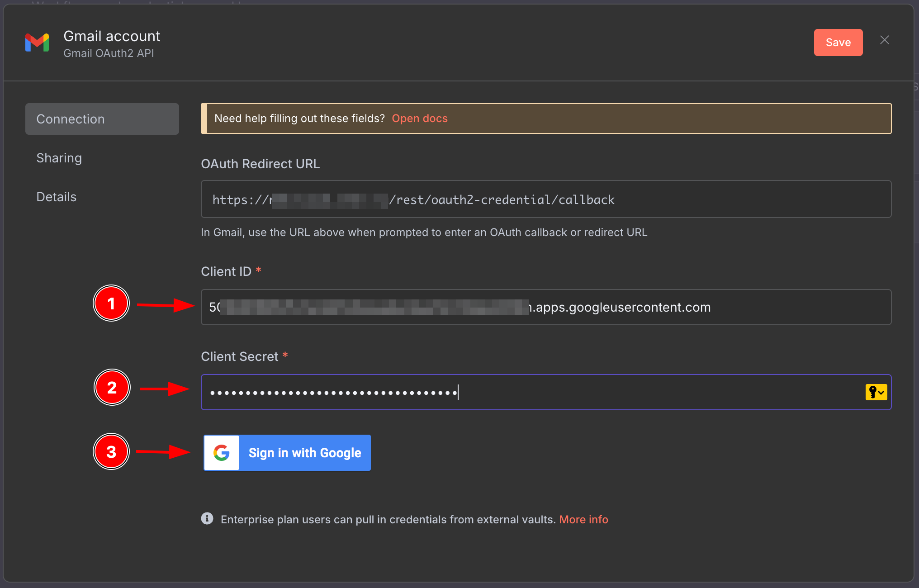Image resolution: width=919 pixels, height=588 pixels.
Task: Click the 'In Gmail, use the URL above' hint text
Action: point(424,232)
